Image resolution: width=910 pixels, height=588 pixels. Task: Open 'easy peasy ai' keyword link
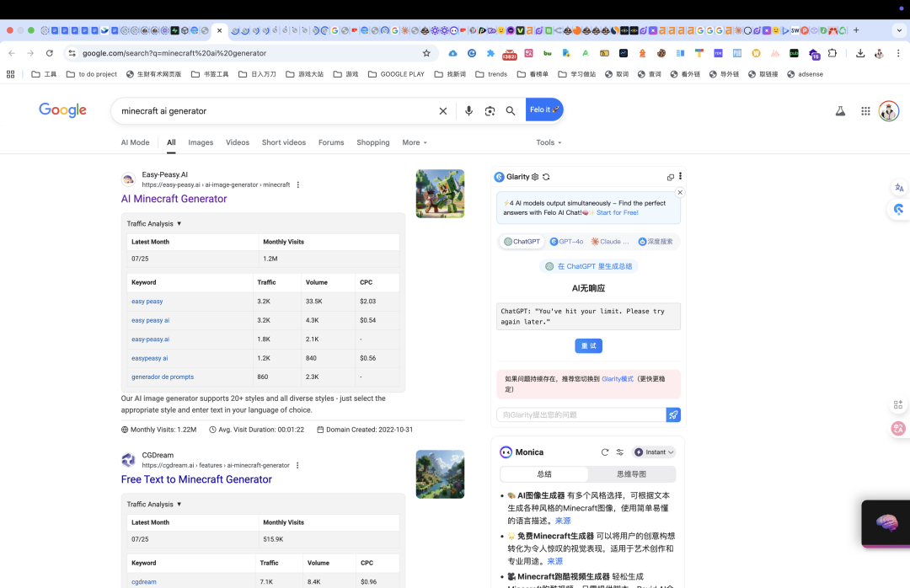[150, 320]
